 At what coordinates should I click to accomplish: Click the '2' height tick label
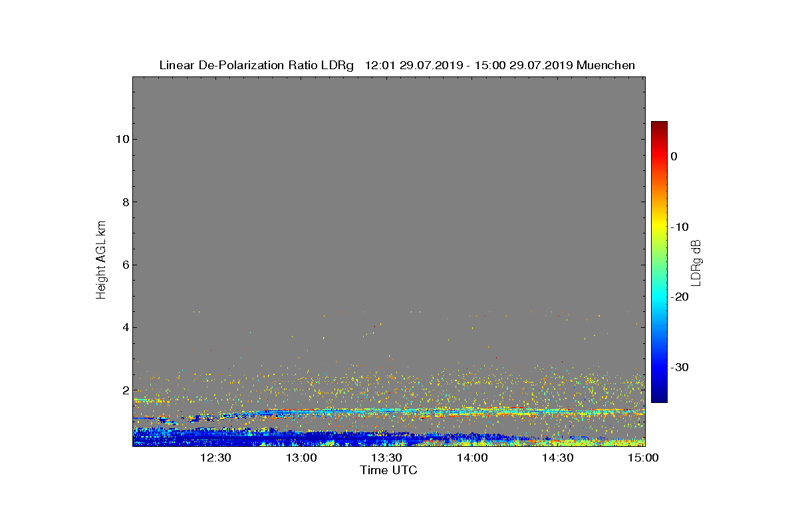pyautogui.click(x=125, y=390)
